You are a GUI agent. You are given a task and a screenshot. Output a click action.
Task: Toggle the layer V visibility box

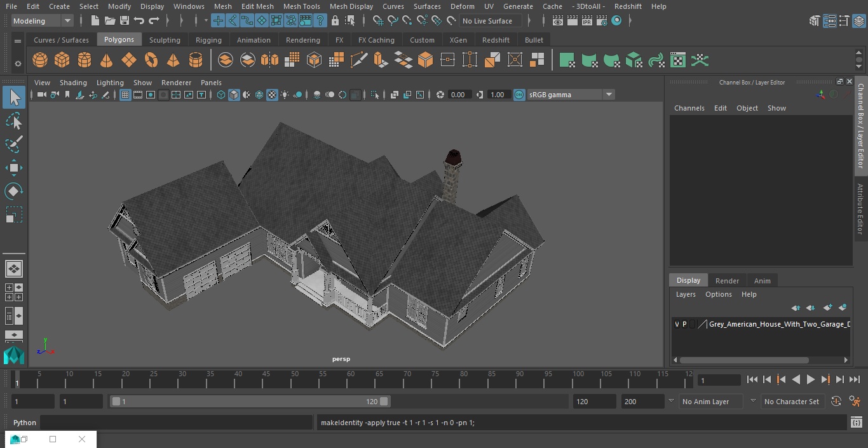pos(677,324)
